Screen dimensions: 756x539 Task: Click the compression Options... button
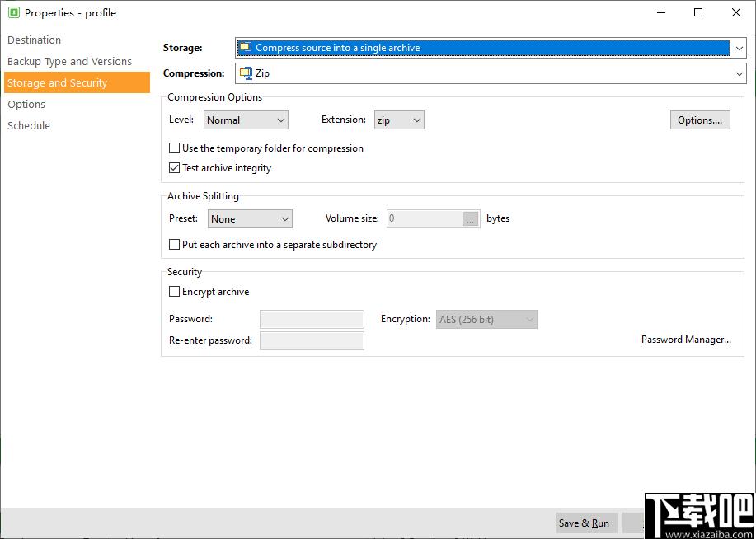coord(700,120)
